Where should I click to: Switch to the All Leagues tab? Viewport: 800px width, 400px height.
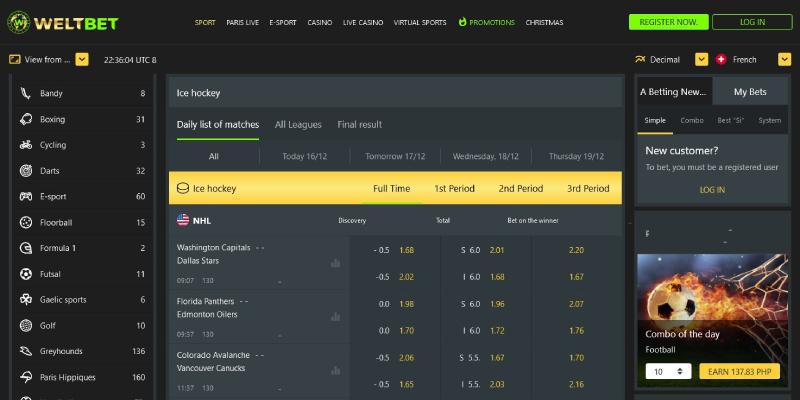pyautogui.click(x=298, y=125)
